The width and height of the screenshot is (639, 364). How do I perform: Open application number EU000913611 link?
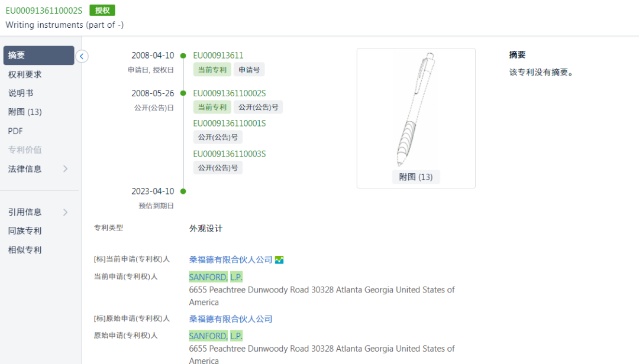[x=218, y=56]
